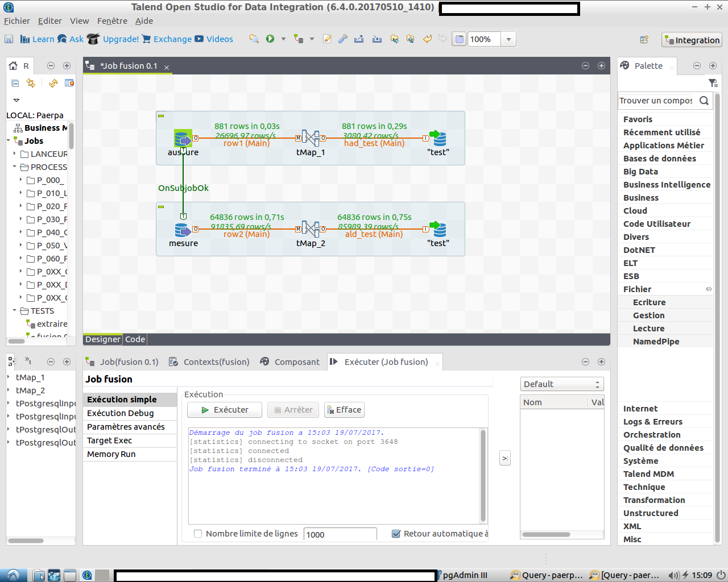Click the search magnifier in Palette field
The width and height of the screenshot is (728, 582).
point(704,101)
